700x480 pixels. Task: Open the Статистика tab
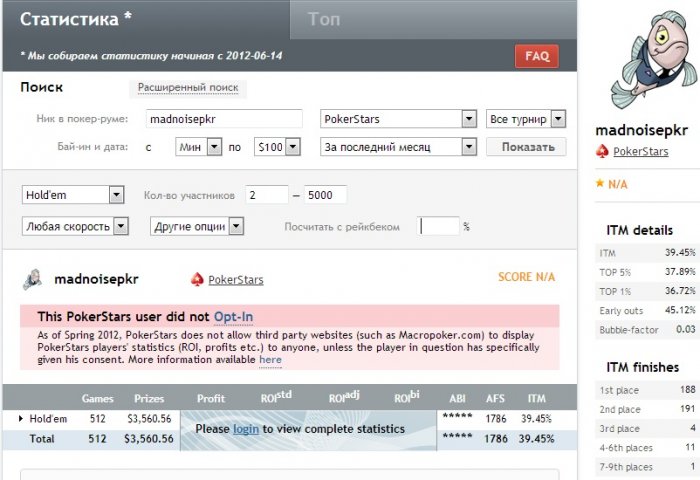146,19
